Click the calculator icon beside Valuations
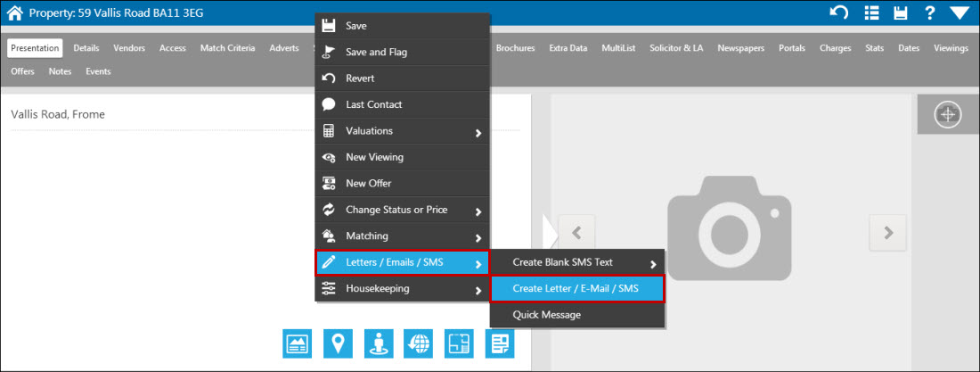Viewport: 980px width, 372px height. (329, 131)
